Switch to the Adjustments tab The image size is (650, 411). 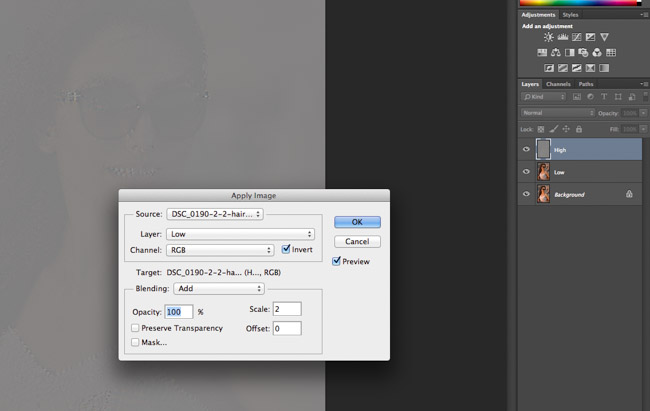[538, 15]
